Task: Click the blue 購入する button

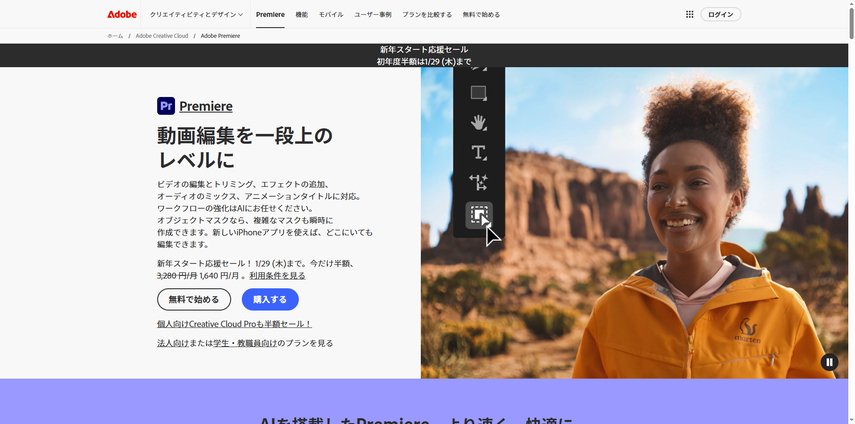Action: [270, 299]
